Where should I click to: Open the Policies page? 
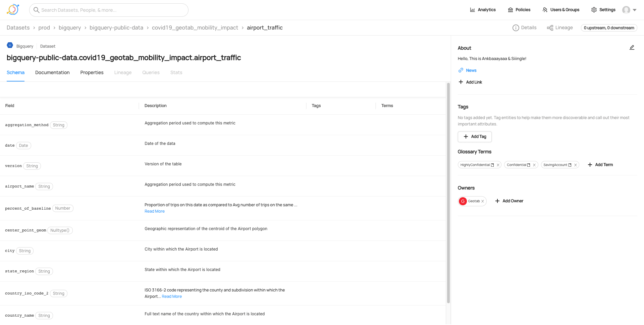519,10
